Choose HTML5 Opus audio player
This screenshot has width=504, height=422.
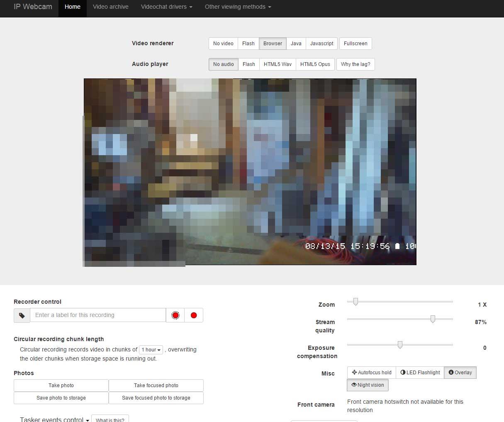click(x=315, y=64)
